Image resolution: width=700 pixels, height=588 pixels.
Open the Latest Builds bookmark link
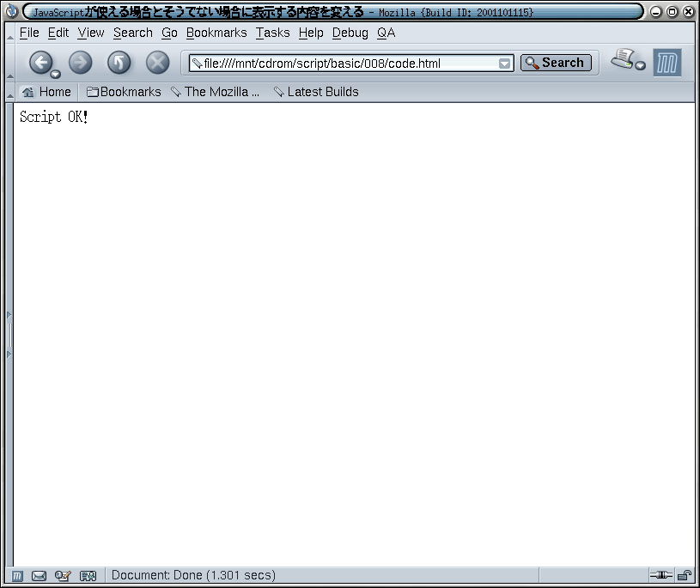click(x=317, y=92)
